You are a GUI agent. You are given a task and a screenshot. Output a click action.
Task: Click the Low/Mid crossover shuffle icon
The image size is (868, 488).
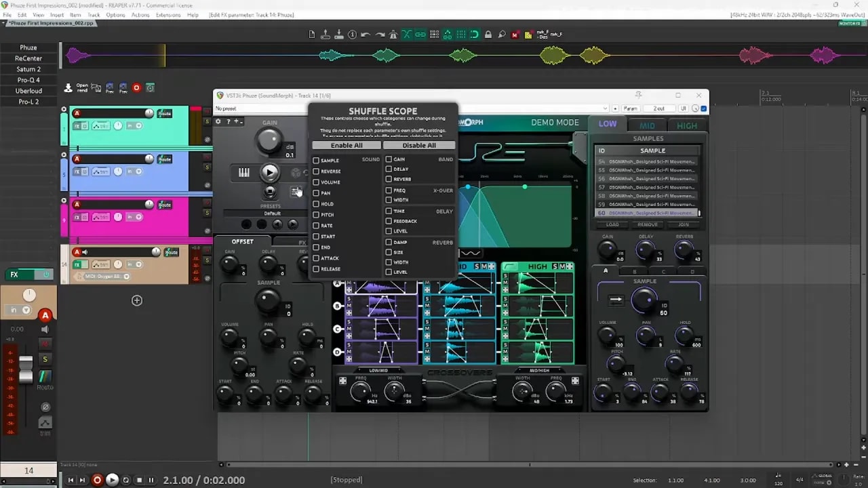click(x=343, y=381)
